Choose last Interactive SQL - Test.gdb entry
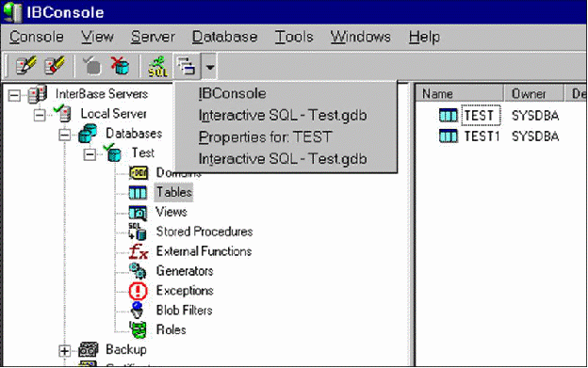588x368 pixels. [286, 159]
